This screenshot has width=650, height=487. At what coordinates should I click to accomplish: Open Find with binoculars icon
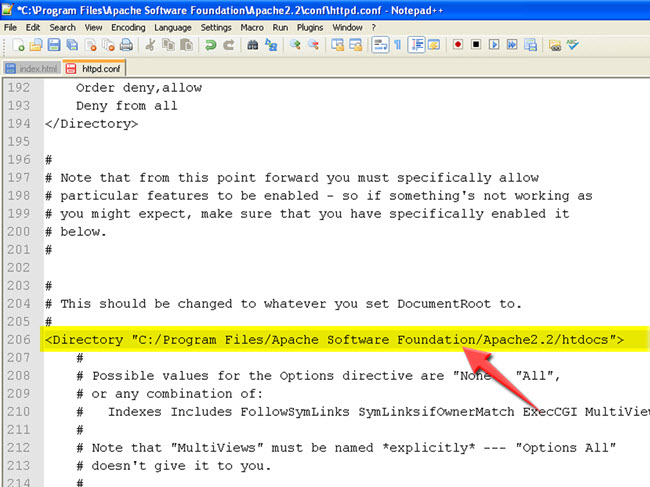252,45
